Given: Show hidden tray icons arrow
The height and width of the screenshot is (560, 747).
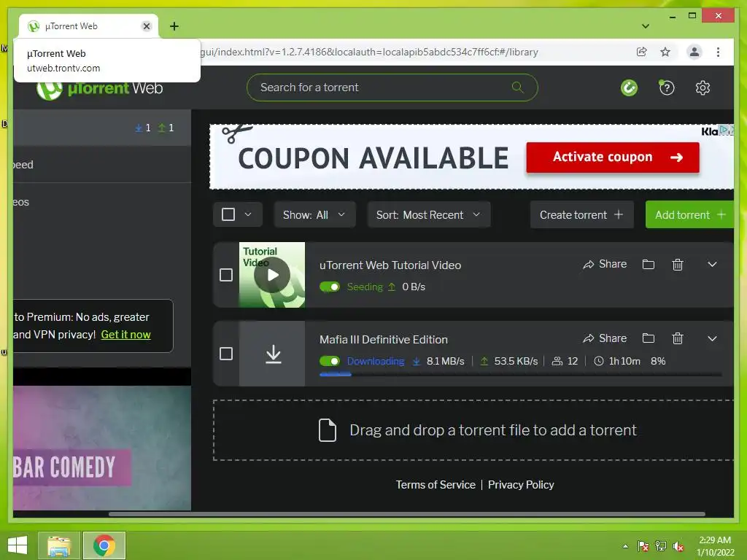Looking at the screenshot, I should point(625,546).
